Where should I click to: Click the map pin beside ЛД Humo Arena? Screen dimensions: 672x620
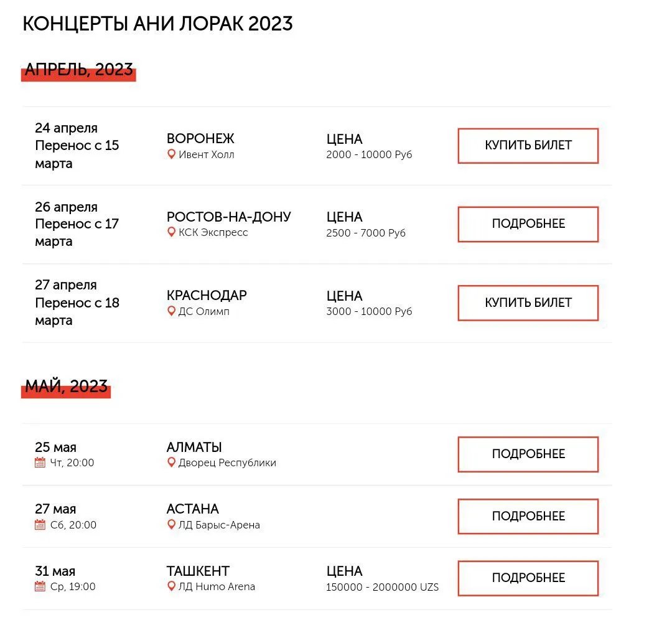point(171,586)
